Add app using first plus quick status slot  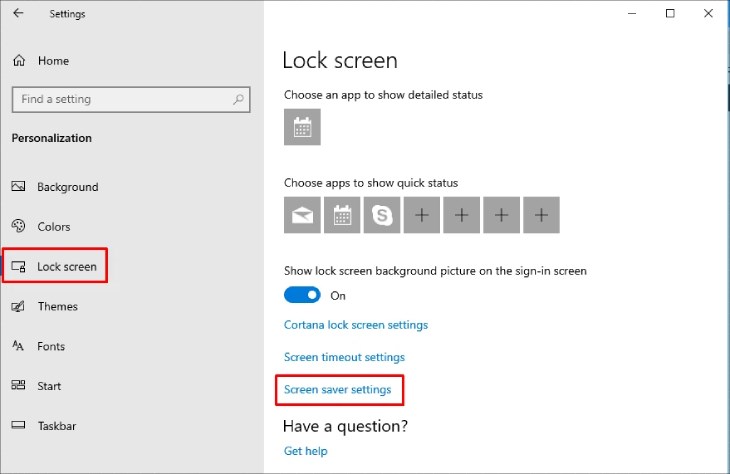(x=422, y=215)
